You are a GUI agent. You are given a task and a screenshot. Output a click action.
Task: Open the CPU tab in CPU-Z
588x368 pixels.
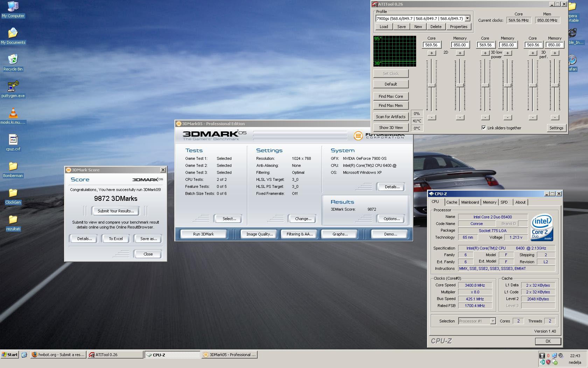[x=435, y=202]
